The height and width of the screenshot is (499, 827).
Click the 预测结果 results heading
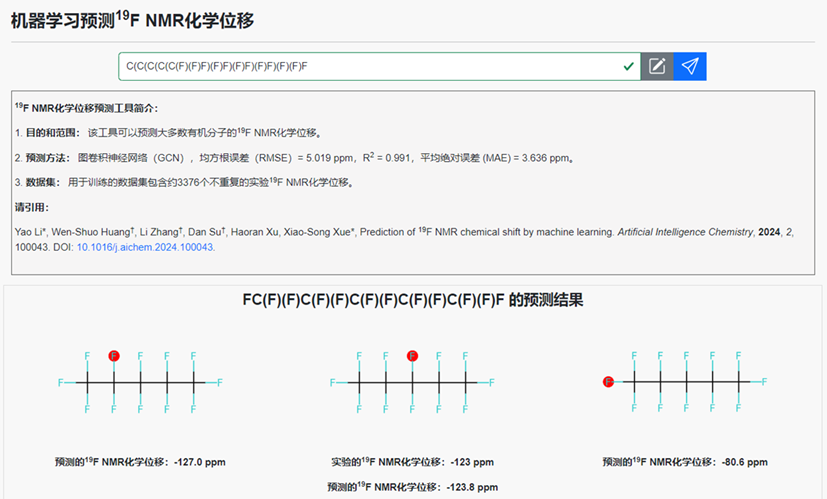coord(413,300)
